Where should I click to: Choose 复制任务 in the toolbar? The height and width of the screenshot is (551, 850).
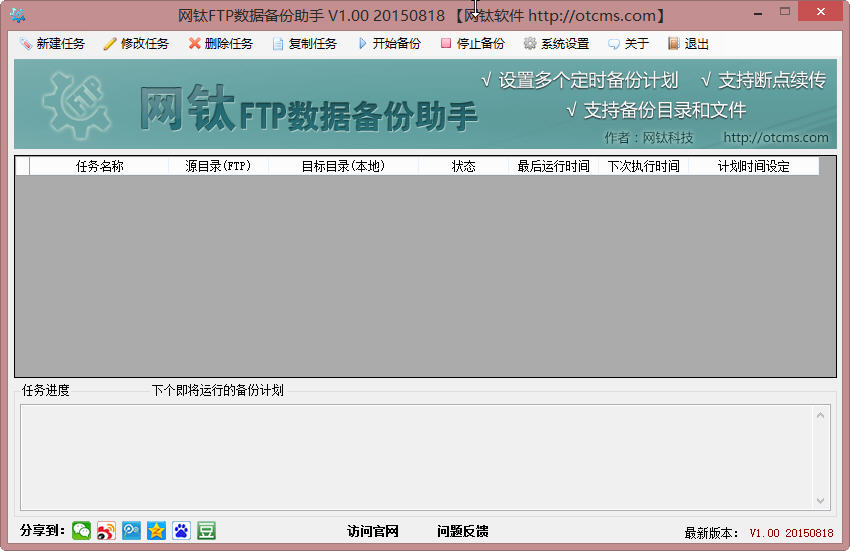(x=305, y=43)
